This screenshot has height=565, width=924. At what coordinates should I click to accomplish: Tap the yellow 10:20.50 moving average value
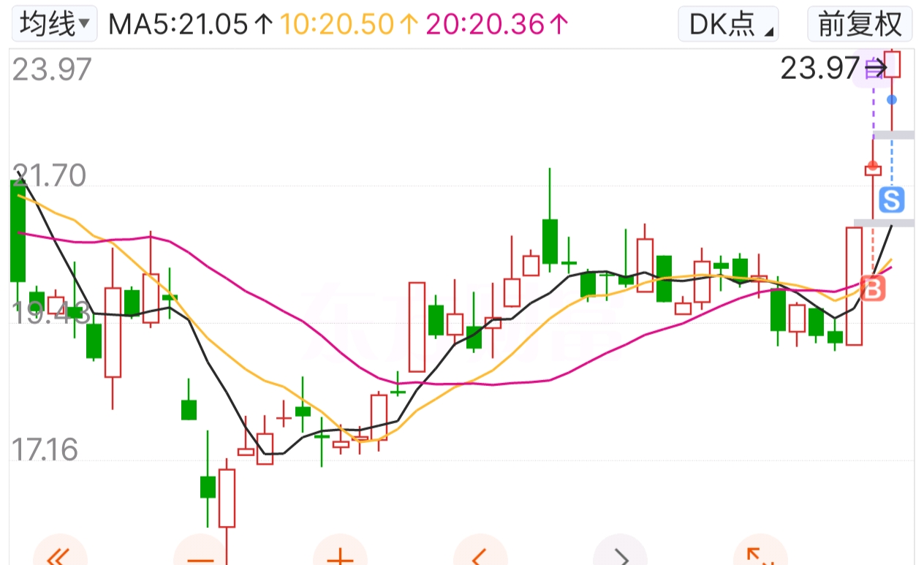[x=349, y=25]
